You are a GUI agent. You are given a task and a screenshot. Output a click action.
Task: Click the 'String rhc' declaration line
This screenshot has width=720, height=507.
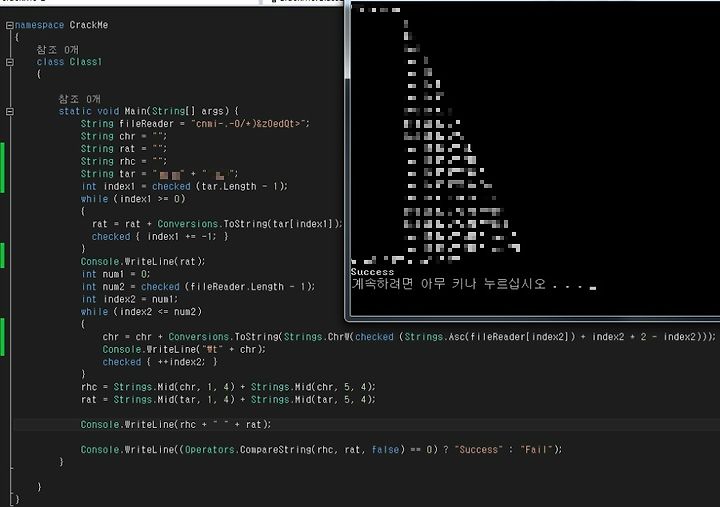pos(124,161)
